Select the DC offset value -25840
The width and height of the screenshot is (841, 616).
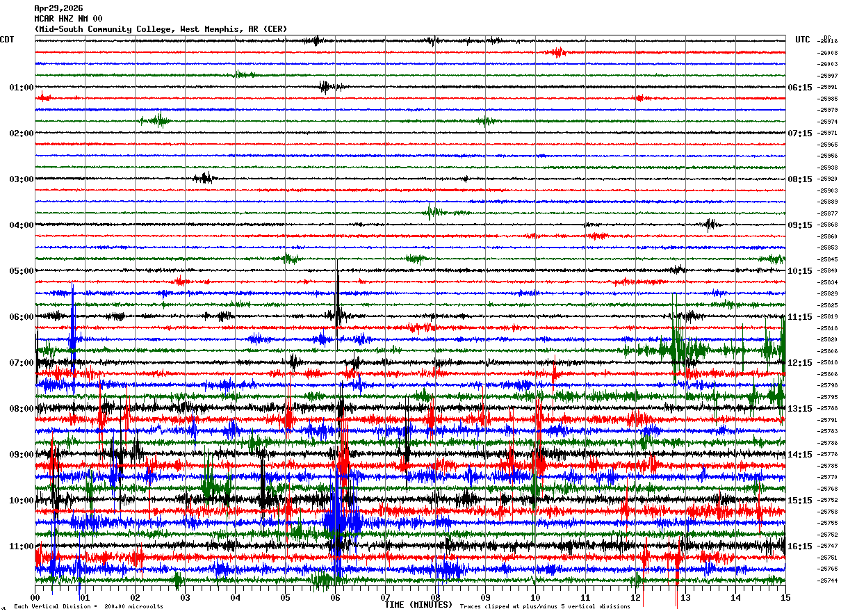point(828,270)
